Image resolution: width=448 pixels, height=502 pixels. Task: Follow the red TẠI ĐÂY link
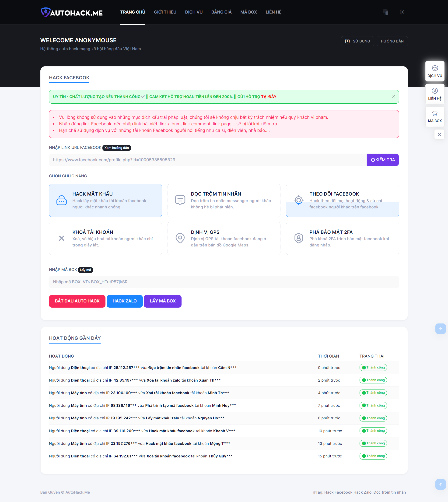point(269,97)
